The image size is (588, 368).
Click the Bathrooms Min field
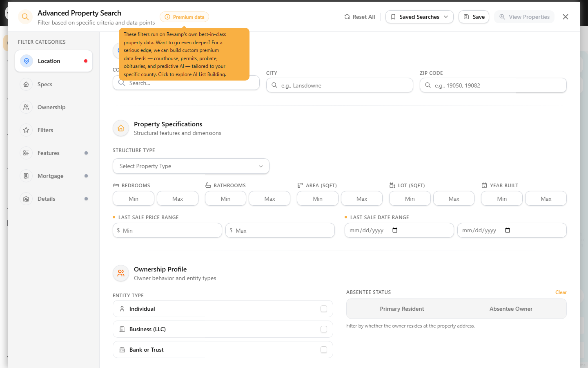pos(226,199)
